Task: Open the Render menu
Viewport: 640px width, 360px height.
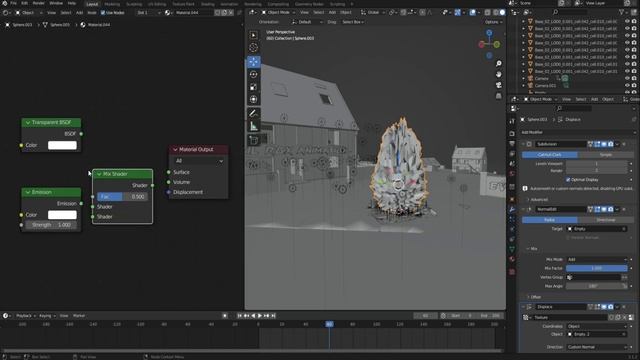Action: (x=38, y=3)
